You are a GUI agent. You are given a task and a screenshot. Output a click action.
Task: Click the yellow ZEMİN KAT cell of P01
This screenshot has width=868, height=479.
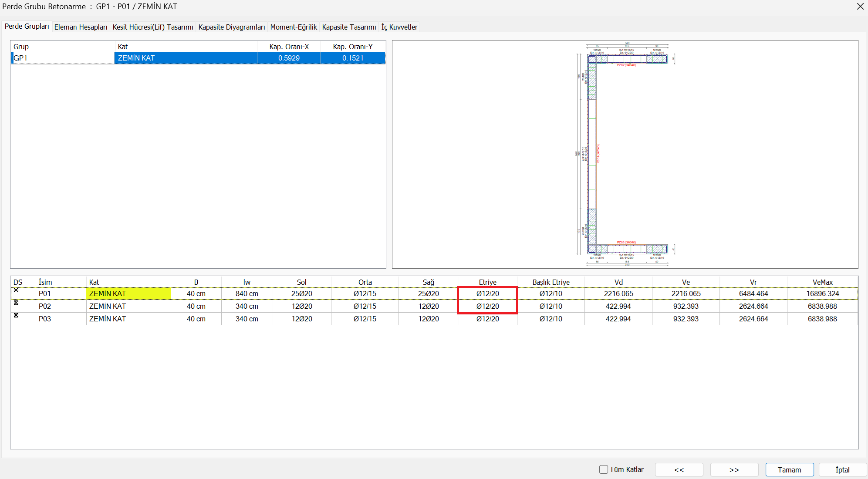(128, 293)
